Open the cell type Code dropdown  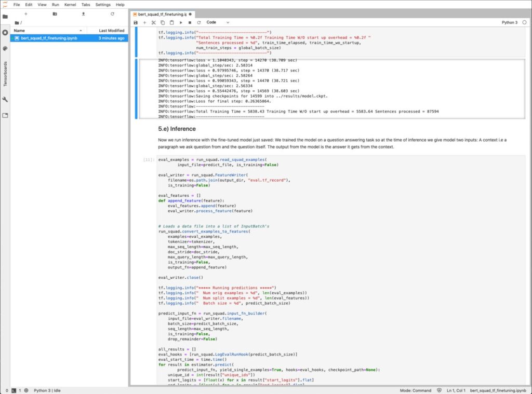coord(218,23)
